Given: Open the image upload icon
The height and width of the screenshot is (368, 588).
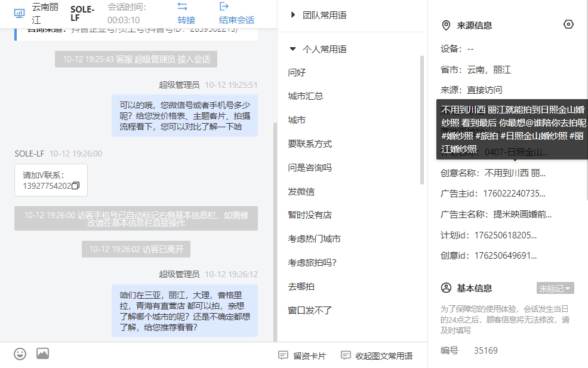Looking at the screenshot, I should point(43,354).
